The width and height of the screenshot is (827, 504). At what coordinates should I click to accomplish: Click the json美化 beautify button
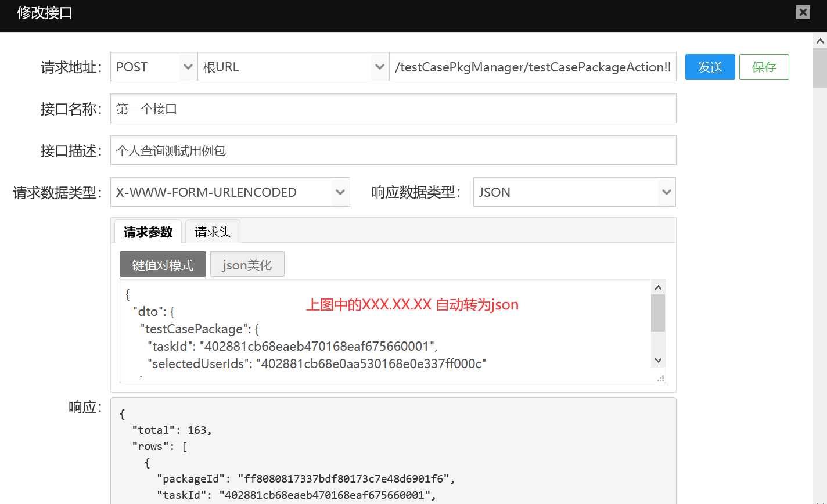coord(247,265)
